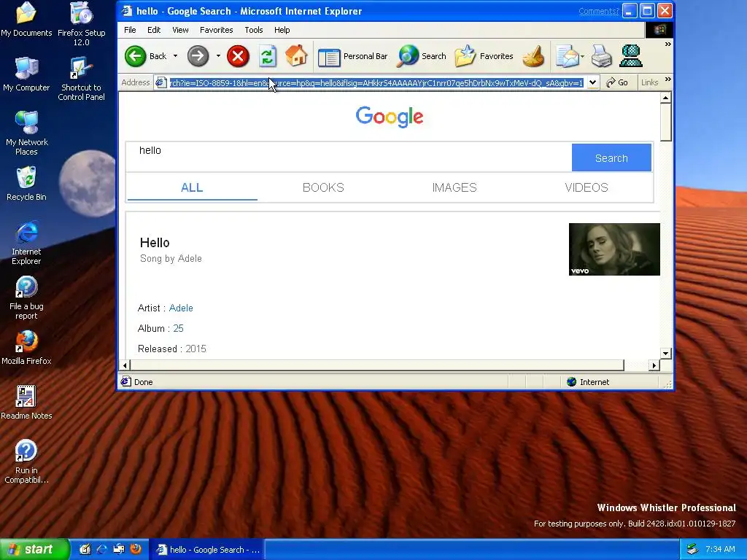Switch to the IMAGES tab
747x560 pixels.
(454, 187)
